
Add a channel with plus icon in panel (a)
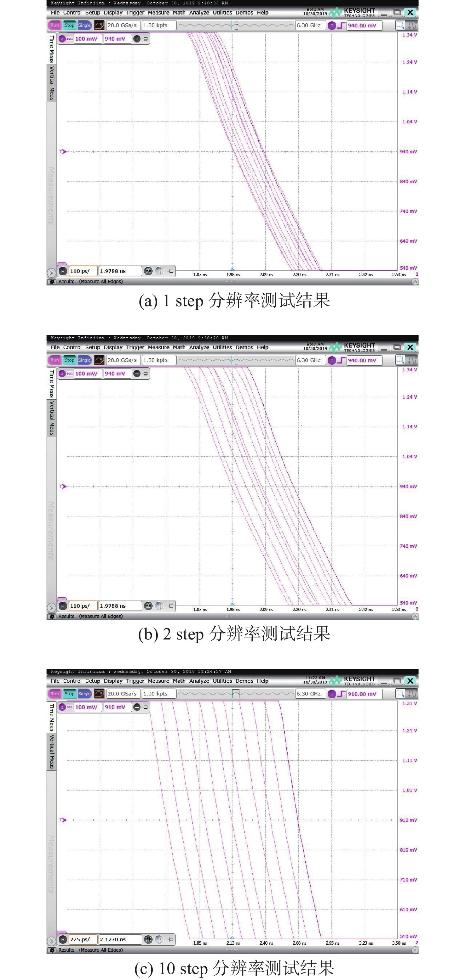137,39
